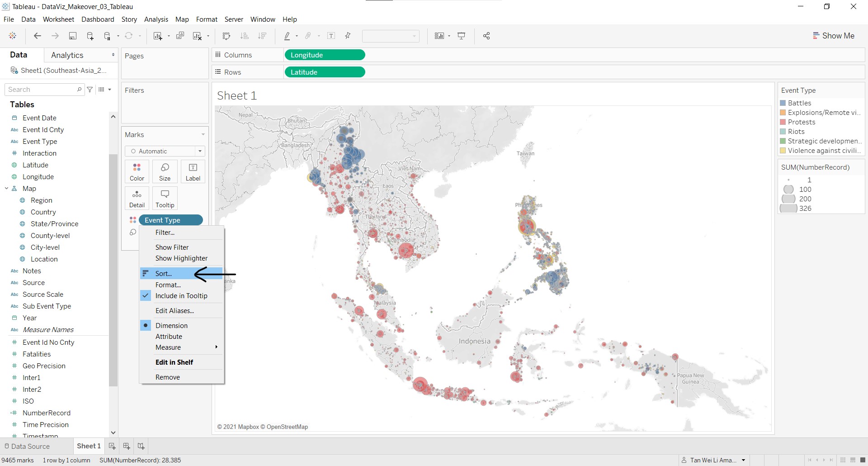Add a new worksheet from the bottom tab icon
The height and width of the screenshot is (466, 868).
[112, 446]
